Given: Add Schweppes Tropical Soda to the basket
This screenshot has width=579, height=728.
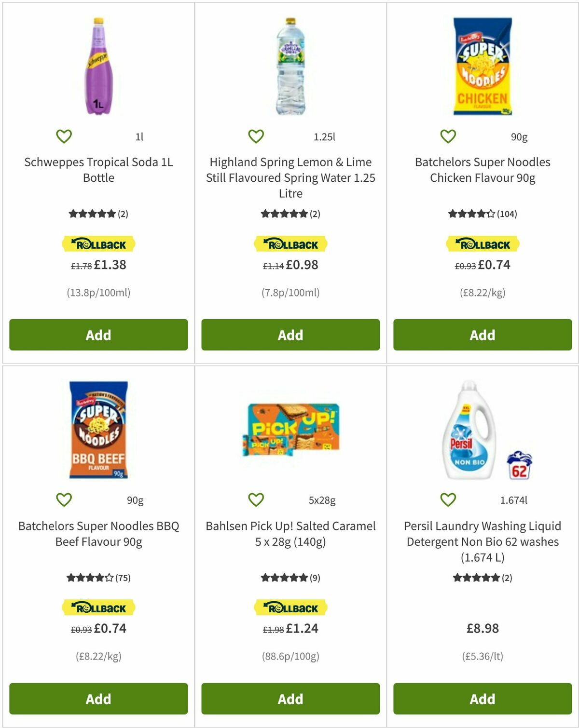Looking at the screenshot, I should [98, 335].
